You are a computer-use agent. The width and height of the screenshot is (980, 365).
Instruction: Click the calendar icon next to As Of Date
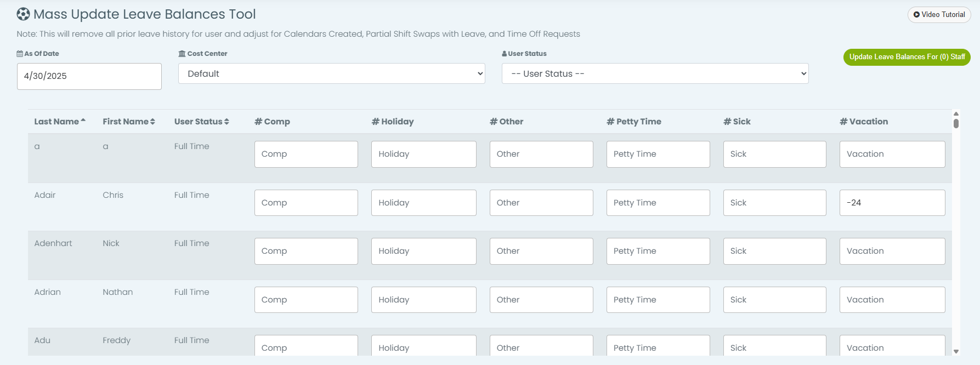20,54
